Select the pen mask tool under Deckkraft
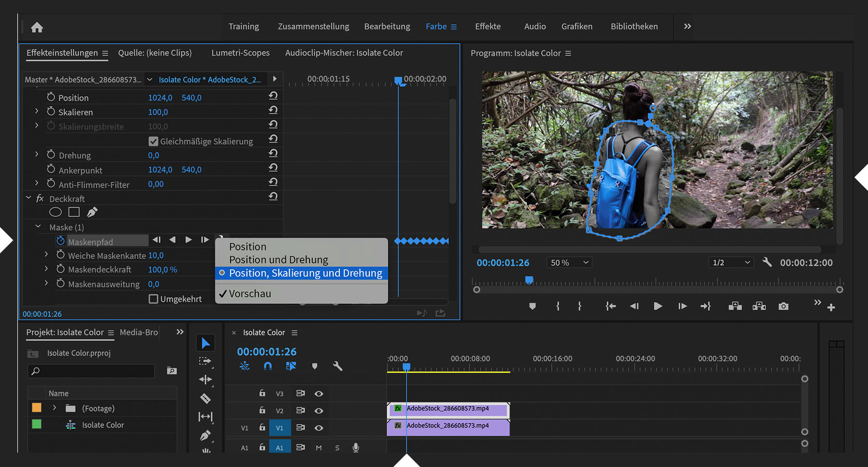 [92, 212]
